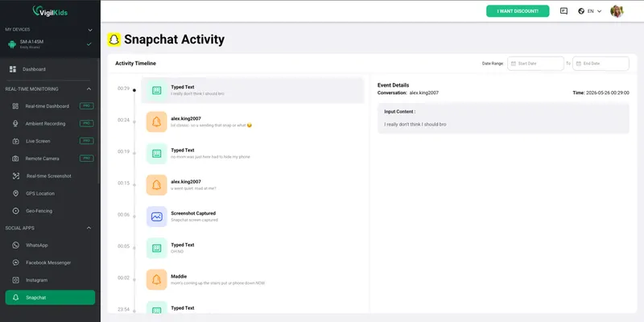The width and height of the screenshot is (644, 322).
Task: Open the EN language dropdown
Action: pyautogui.click(x=595, y=11)
